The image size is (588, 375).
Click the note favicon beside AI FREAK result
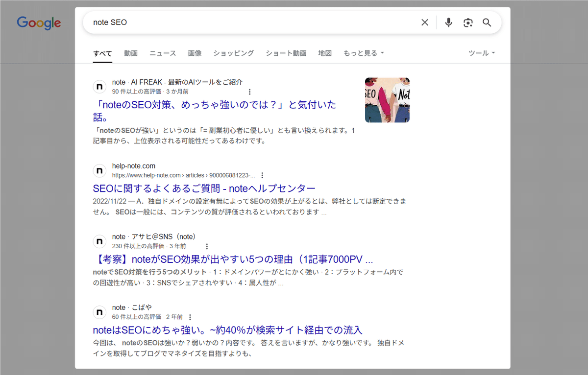tap(99, 86)
